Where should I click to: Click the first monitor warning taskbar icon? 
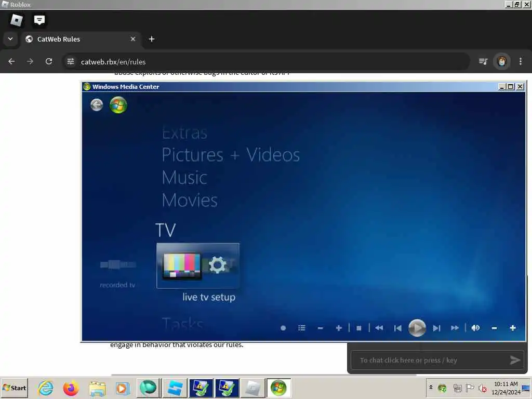(201, 388)
